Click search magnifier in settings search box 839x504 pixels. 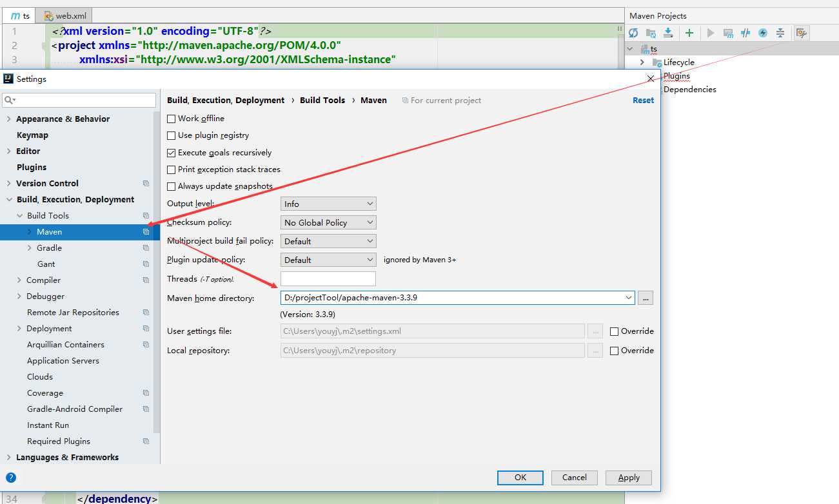tap(10, 100)
